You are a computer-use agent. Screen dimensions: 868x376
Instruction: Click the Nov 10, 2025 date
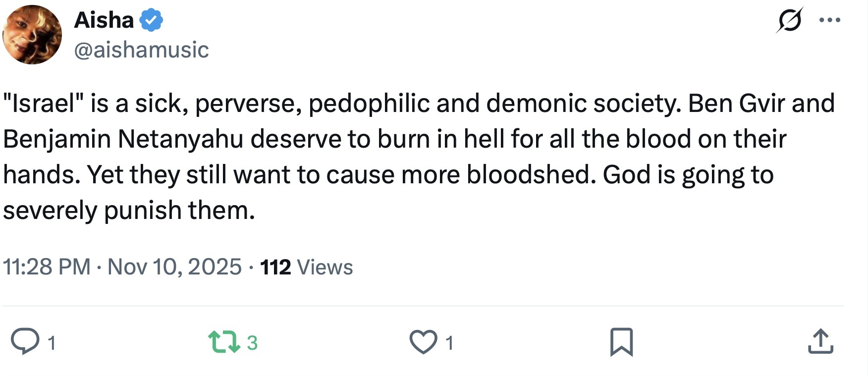174,267
